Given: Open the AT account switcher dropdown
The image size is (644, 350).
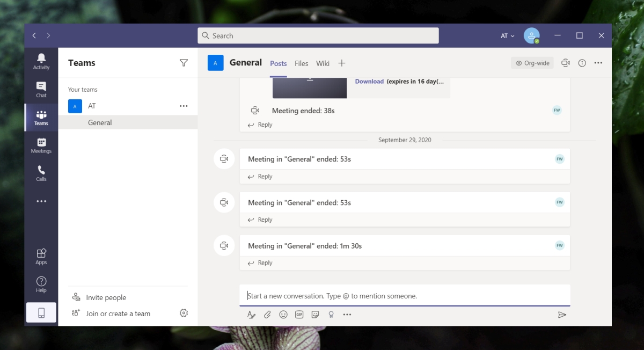Looking at the screenshot, I should coord(507,35).
